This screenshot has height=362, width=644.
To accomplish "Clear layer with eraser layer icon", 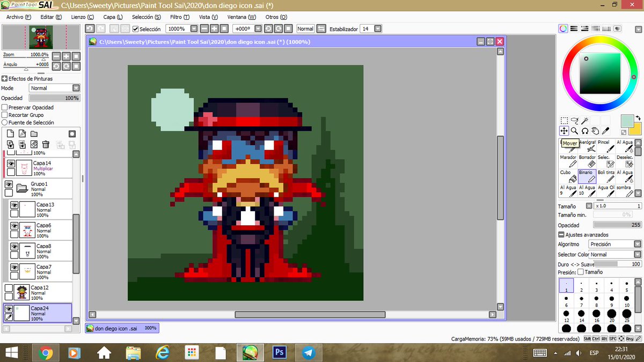I will tap(34, 144).
